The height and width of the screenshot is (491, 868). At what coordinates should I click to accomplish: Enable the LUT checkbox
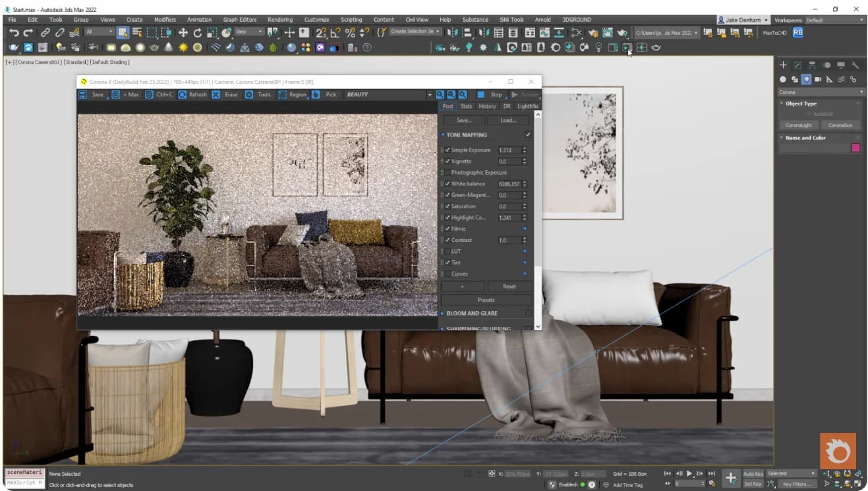[448, 251]
